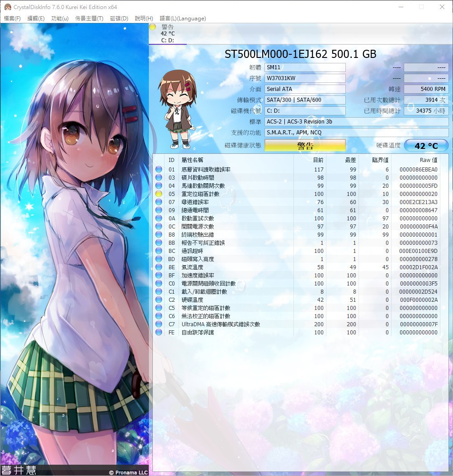
Task: Click the CrystalDiskInfo title bar app icon
Action: point(7,7)
